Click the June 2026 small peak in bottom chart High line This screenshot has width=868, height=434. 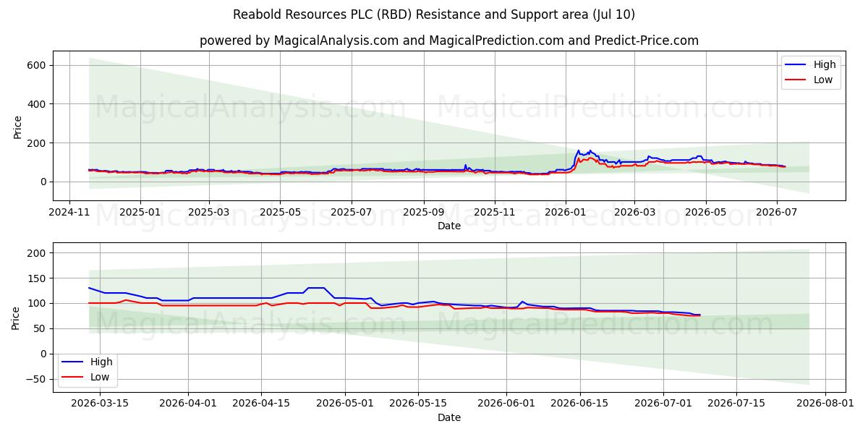(x=522, y=302)
